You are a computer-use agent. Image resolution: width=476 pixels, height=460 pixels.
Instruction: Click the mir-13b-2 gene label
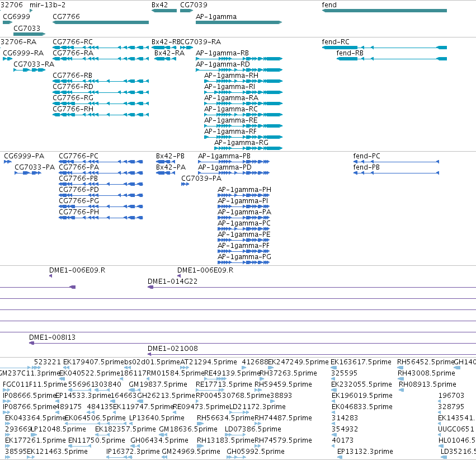tap(48, 5)
